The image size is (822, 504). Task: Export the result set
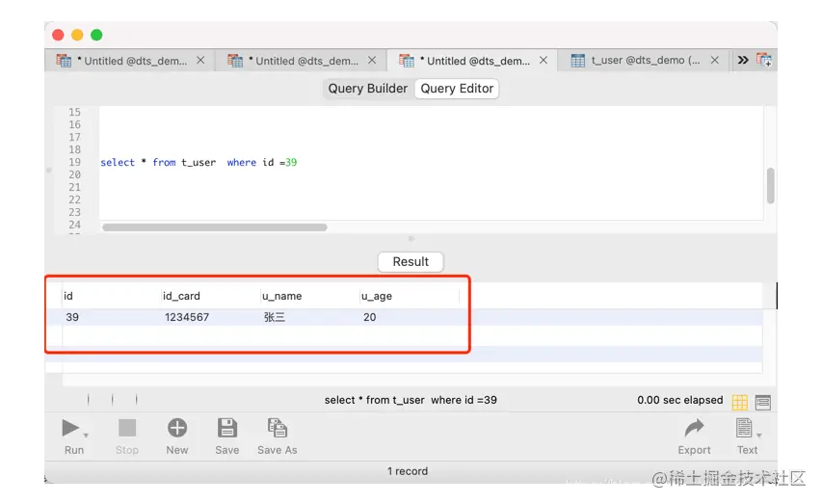point(694,428)
